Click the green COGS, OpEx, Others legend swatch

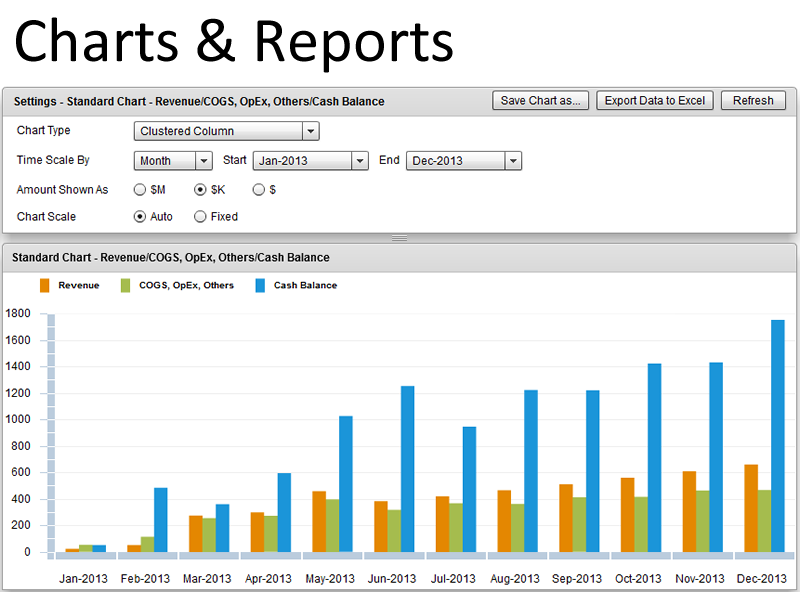pyautogui.click(x=125, y=285)
